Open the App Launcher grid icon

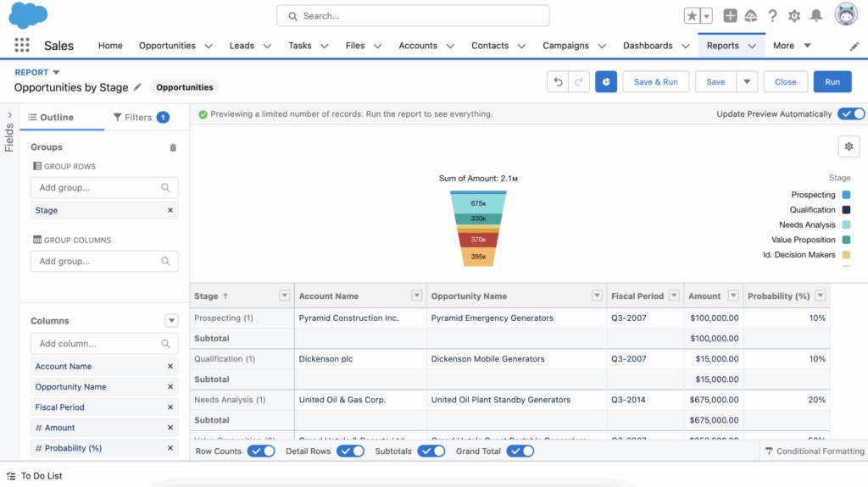point(21,46)
